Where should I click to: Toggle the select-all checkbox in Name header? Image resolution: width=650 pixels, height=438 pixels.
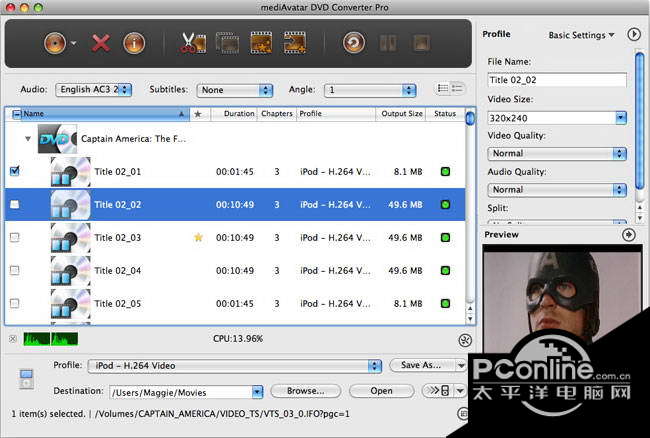point(17,114)
